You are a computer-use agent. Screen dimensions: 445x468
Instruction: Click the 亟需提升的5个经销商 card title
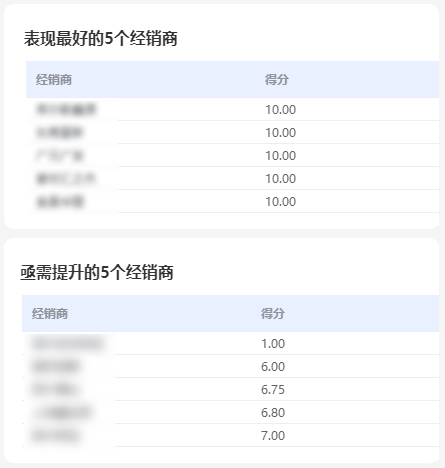pos(97,272)
